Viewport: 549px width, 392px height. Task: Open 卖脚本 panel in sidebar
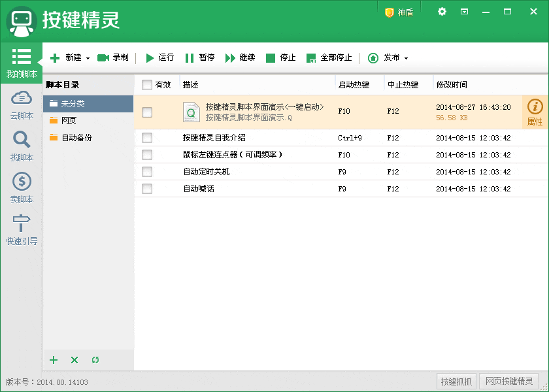[22, 189]
